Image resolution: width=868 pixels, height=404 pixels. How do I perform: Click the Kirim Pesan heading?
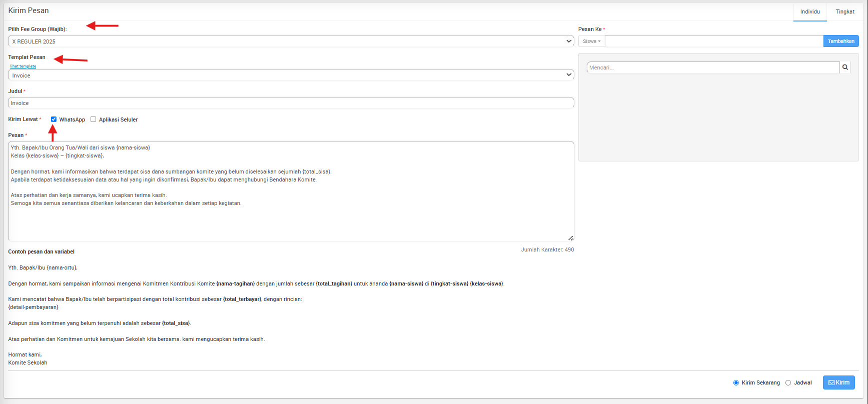(29, 10)
